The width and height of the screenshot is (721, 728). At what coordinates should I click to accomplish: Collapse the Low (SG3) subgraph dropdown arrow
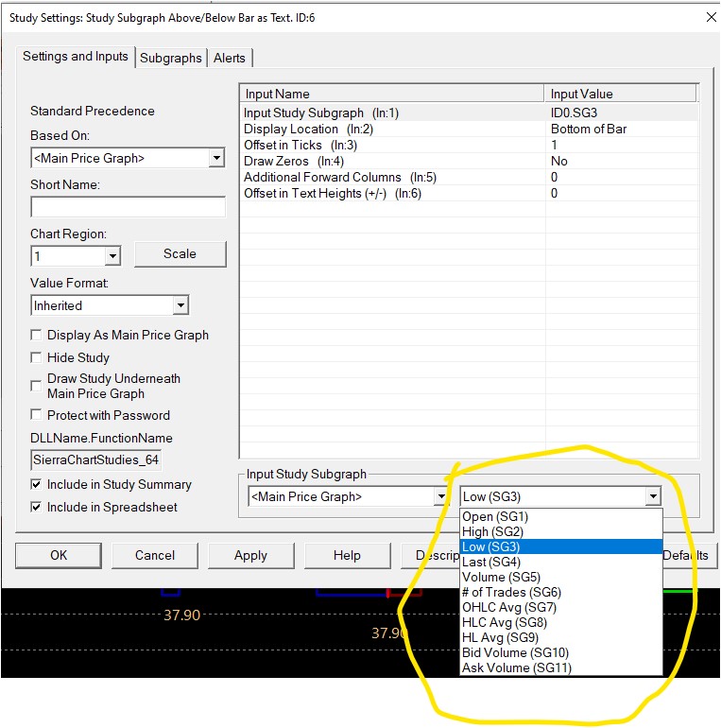(x=653, y=496)
